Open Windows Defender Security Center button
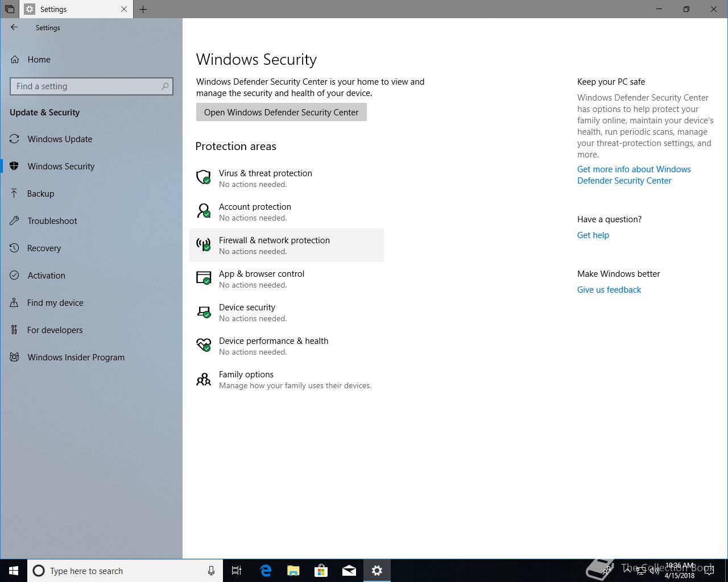 [x=282, y=112]
